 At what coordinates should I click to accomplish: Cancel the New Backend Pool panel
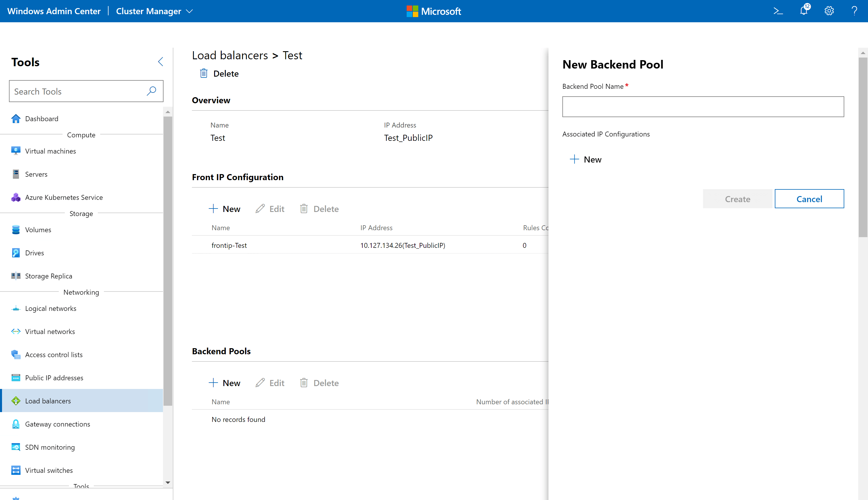coord(809,198)
